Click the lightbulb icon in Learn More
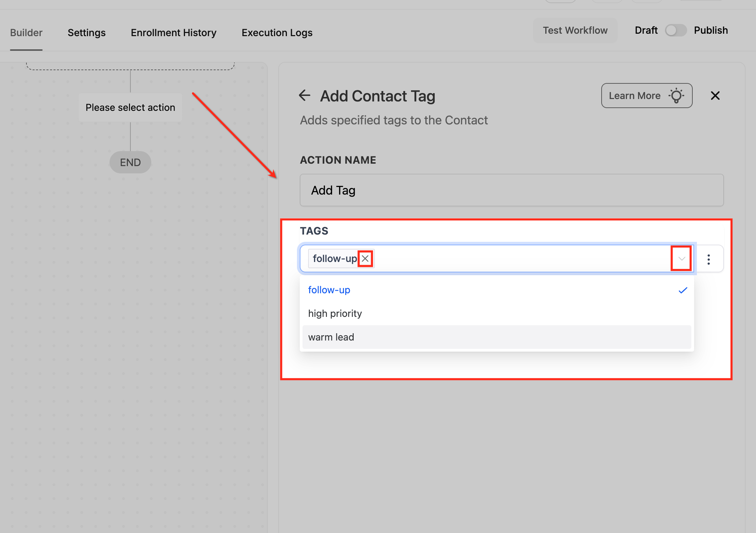Viewport: 756px width, 533px height. [x=676, y=96]
